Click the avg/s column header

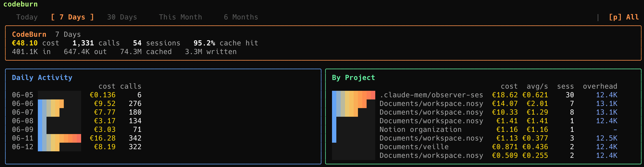pyautogui.click(x=537, y=86)
